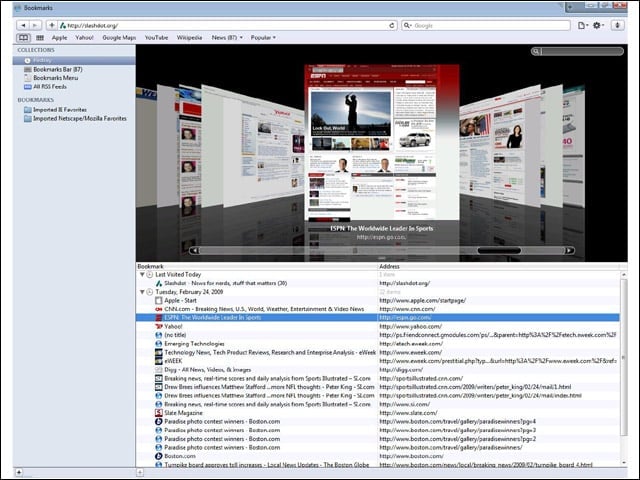Select the Yahoo! history row
Screen dimensions: 640x480
coord(378,327)
